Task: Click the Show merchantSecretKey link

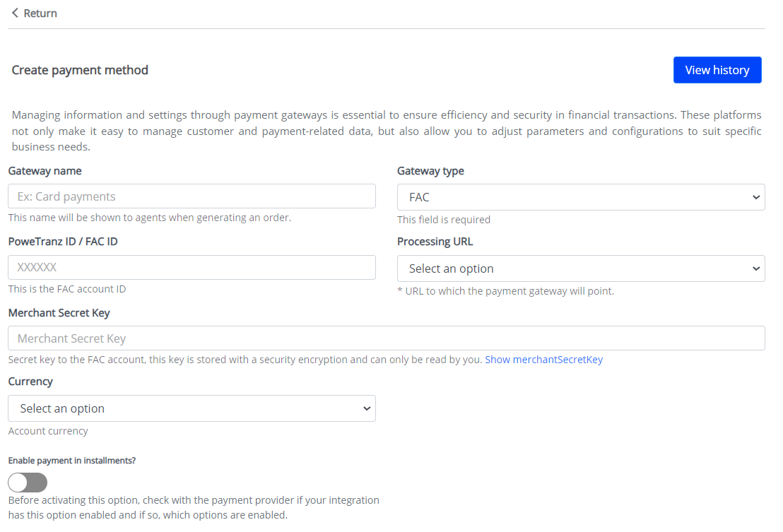Action: pos(543,360)
